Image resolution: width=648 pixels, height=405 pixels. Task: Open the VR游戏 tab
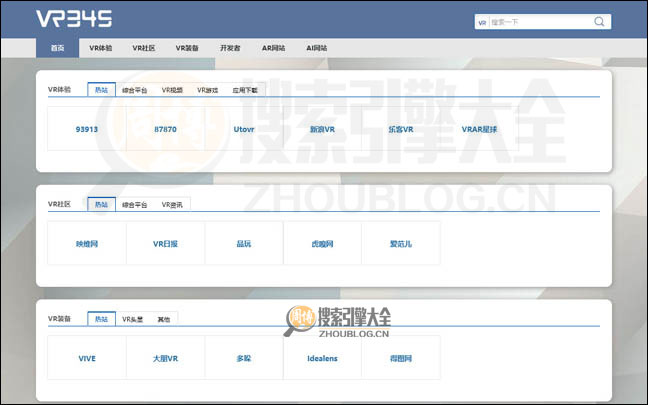pos(207,90)
